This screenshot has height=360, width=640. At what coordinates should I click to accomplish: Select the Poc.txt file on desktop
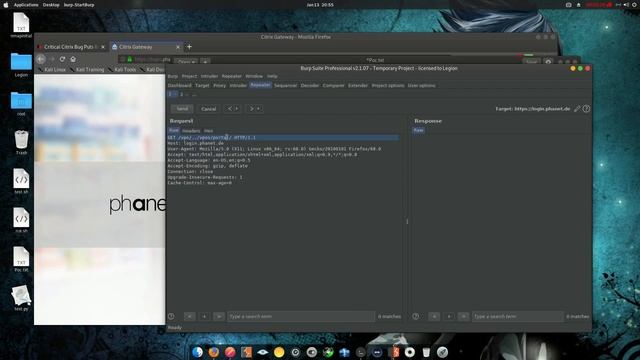click(x=21, y=259)
